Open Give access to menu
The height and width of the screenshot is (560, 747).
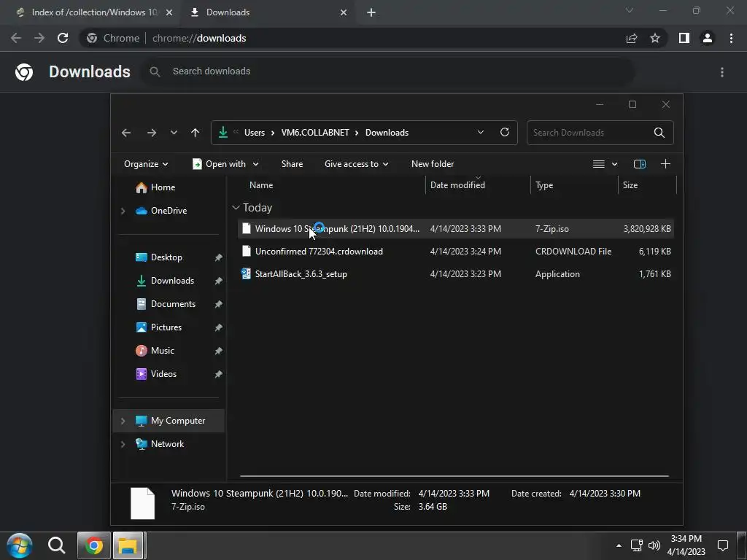pyautogui.click(x=356, y=164)
